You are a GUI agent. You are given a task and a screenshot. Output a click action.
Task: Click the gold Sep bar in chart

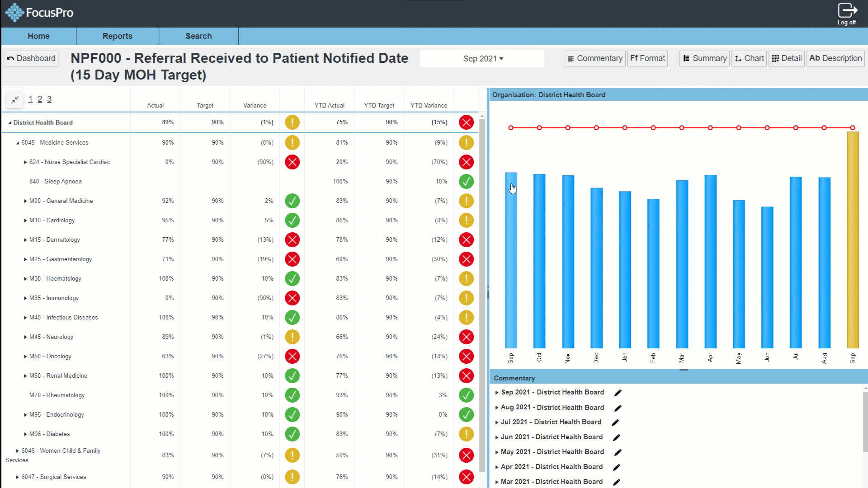point(852,239)
